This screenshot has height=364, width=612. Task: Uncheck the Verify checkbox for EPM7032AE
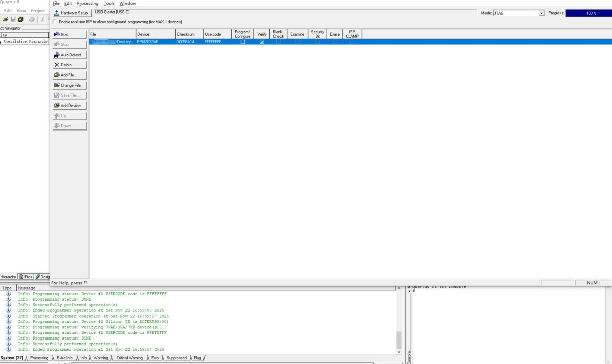[x=262, y=42]
